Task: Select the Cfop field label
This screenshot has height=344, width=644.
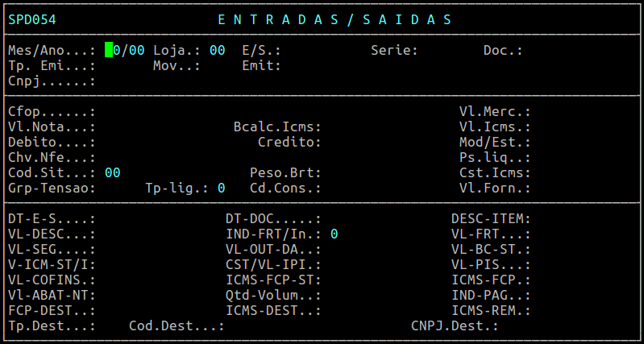Action: (52, 111)
